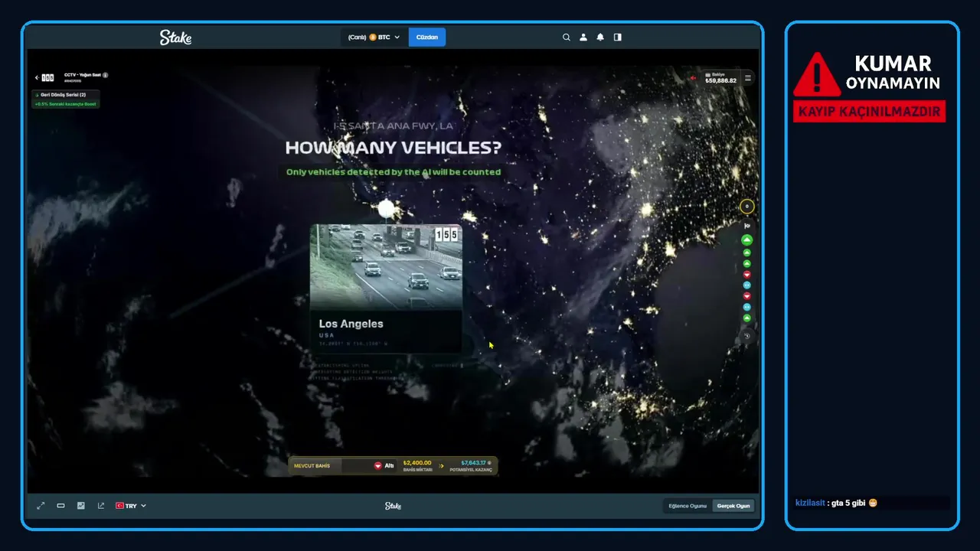This screenshot has width=980, height=551.
Task: Select the largest green up result marker
Action: pos(747,240)
